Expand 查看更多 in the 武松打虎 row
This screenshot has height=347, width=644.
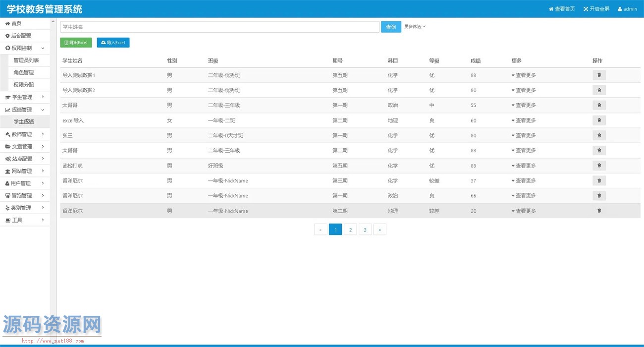click(x=524, y=166)
